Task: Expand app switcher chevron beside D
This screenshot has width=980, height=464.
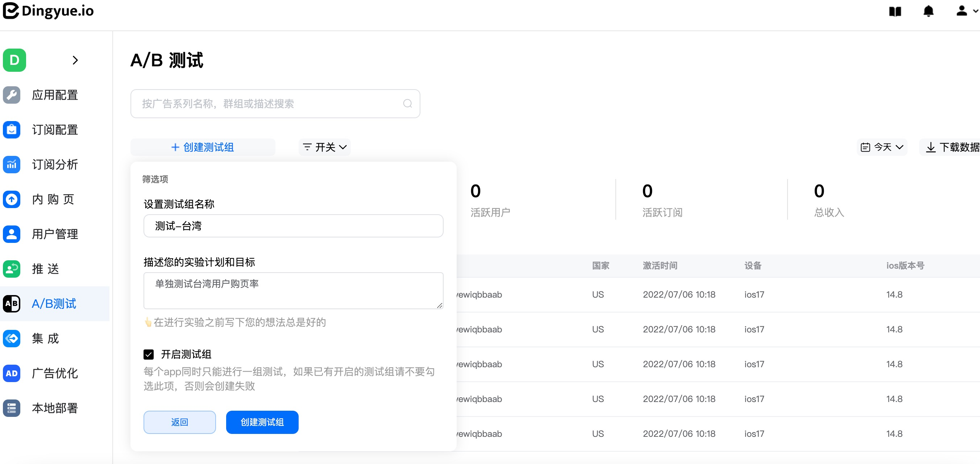Action: tap(75, 60)
